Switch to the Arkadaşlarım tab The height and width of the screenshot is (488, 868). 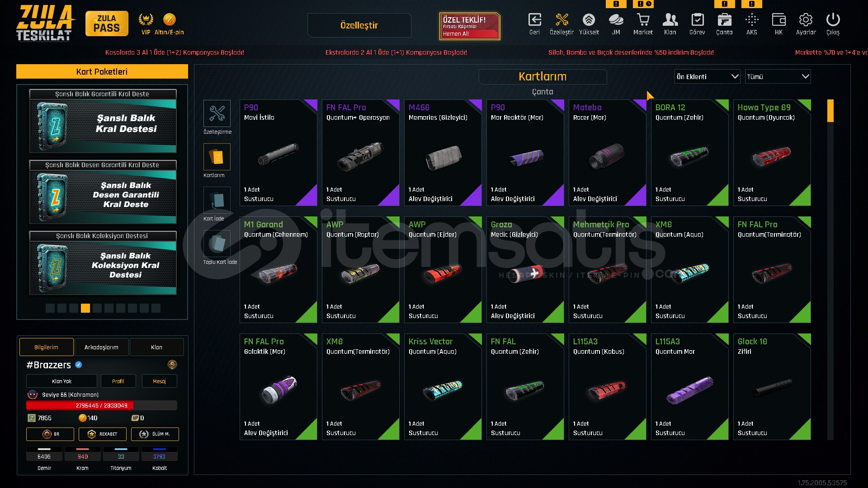tap(101, 347)
